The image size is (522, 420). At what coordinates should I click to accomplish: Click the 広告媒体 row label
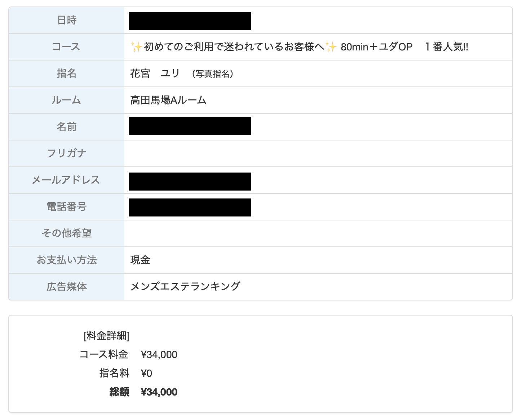(x=67, y=287)
